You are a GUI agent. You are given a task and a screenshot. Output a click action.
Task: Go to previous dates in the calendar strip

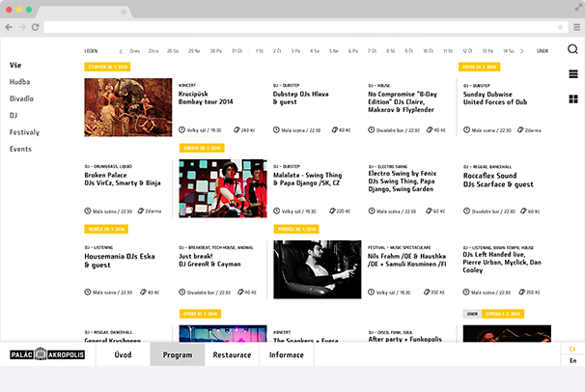tap(121, 50)
